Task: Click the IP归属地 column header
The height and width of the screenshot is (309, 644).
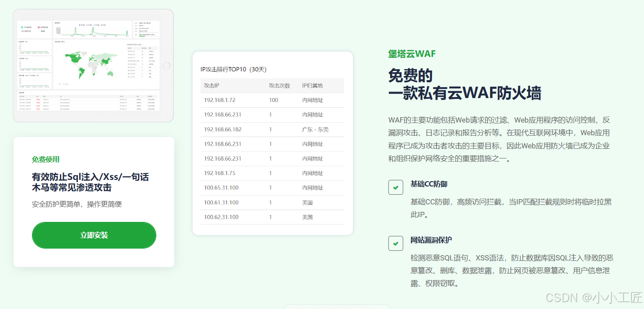Action: tap(312, 86)
